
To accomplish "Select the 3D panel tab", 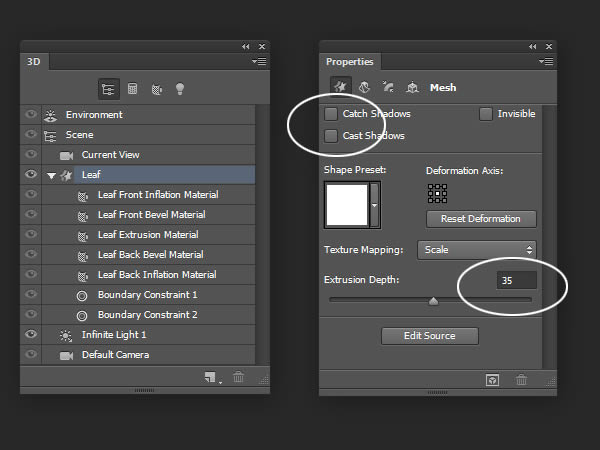I will tap(34, 62).
